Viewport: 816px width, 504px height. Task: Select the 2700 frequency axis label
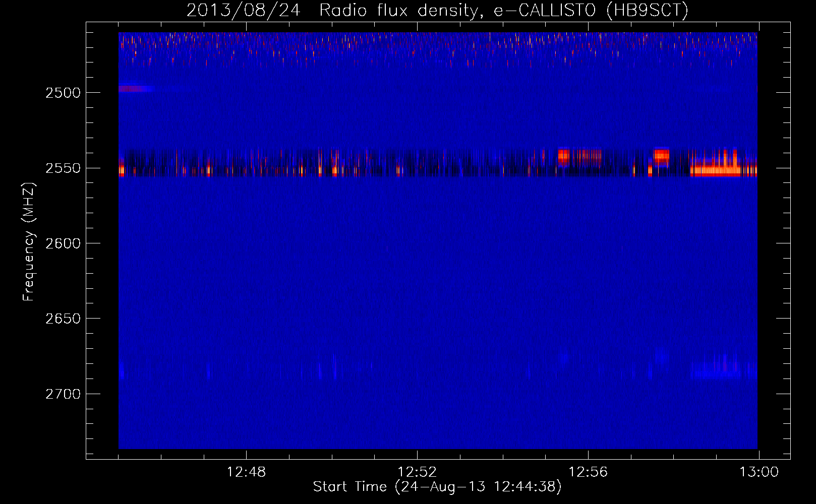pos(63,394)
